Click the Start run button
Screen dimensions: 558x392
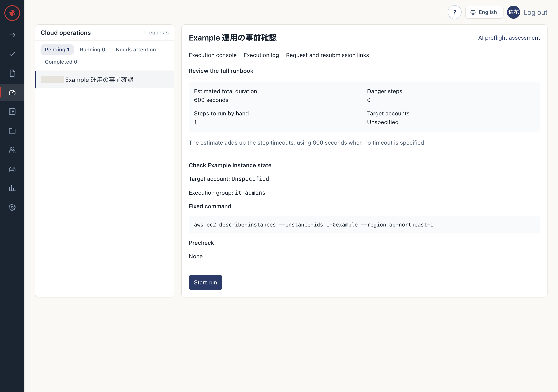(x=205, y=282)
